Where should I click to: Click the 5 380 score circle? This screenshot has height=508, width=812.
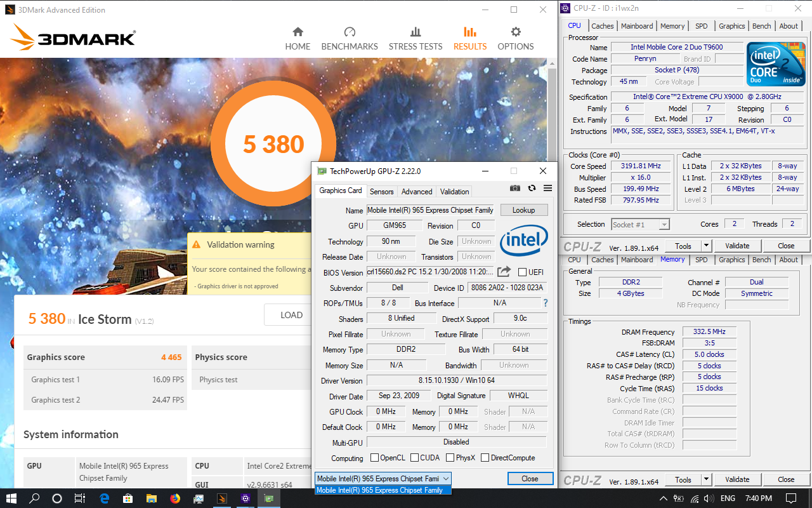pos(273,145)
